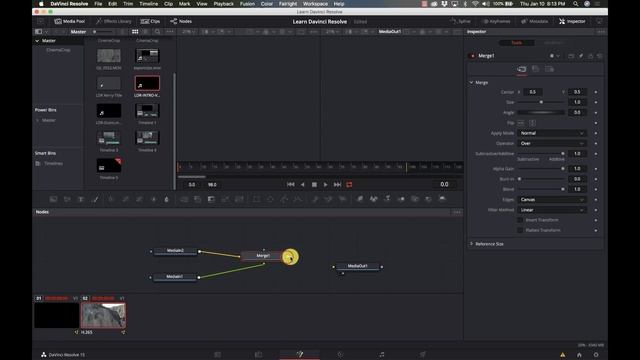Open the project settings gear icon
Image resolution: width=640 pixels, height=360 pixels.
point(596,355)
